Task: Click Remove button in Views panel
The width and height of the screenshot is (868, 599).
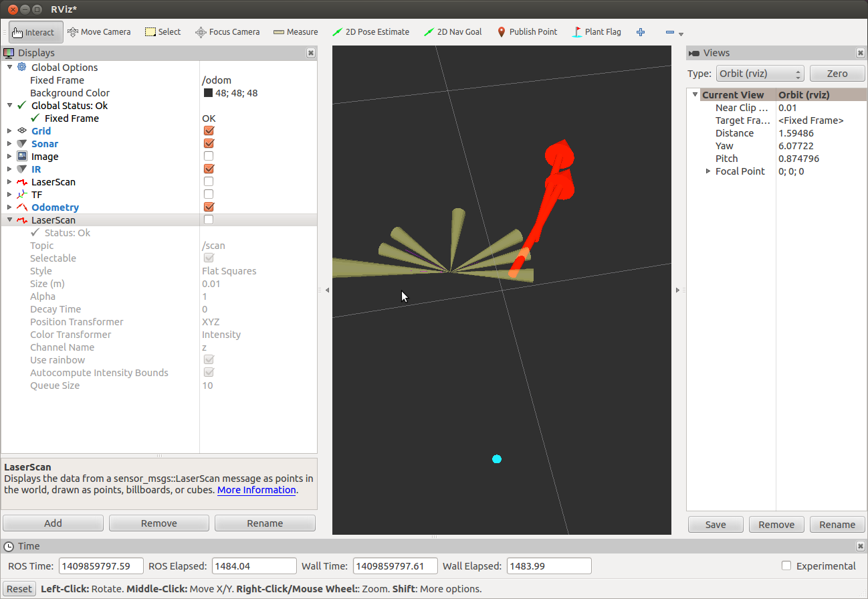Action: pyautogui.click(x=776, y=525)
